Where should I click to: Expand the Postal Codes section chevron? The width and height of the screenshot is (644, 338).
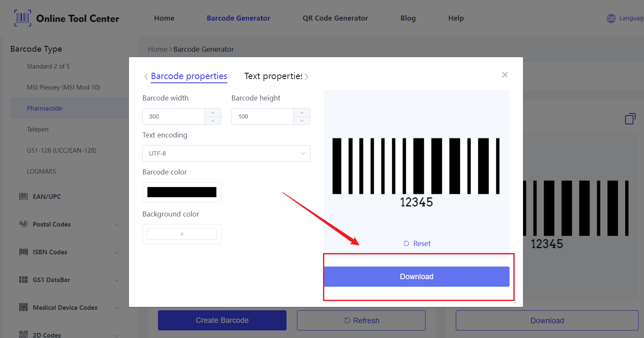[117, 225]
